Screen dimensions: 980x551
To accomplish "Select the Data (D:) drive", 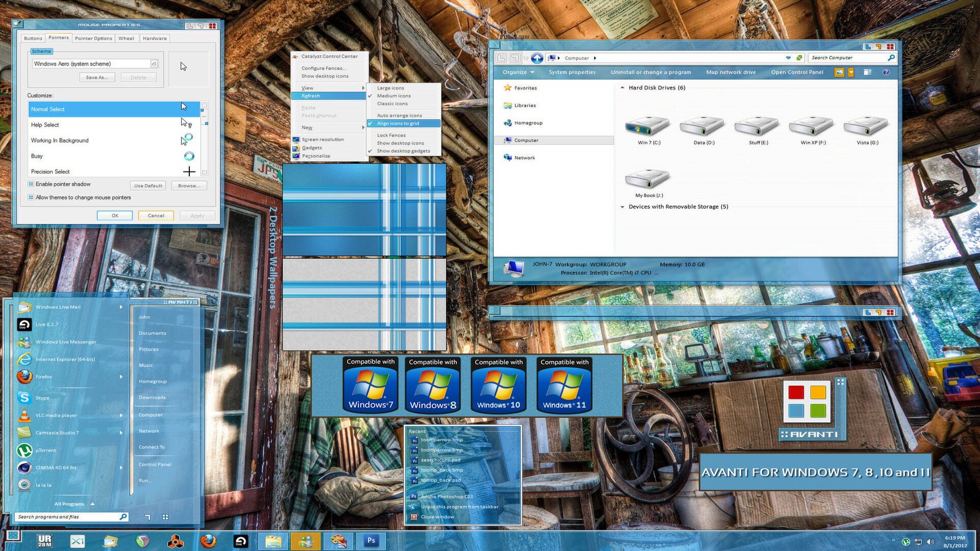I will pos(703,130).
